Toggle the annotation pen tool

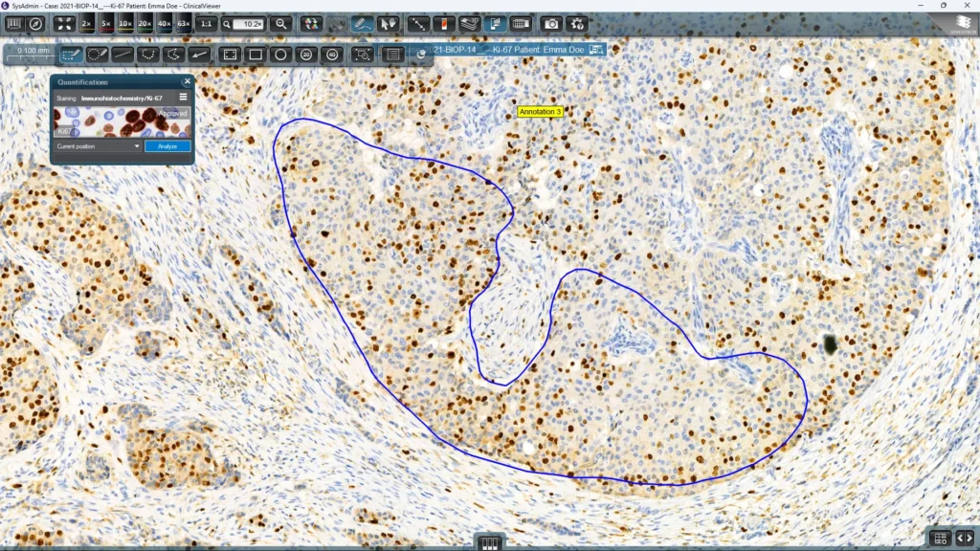tap(362, 24)
